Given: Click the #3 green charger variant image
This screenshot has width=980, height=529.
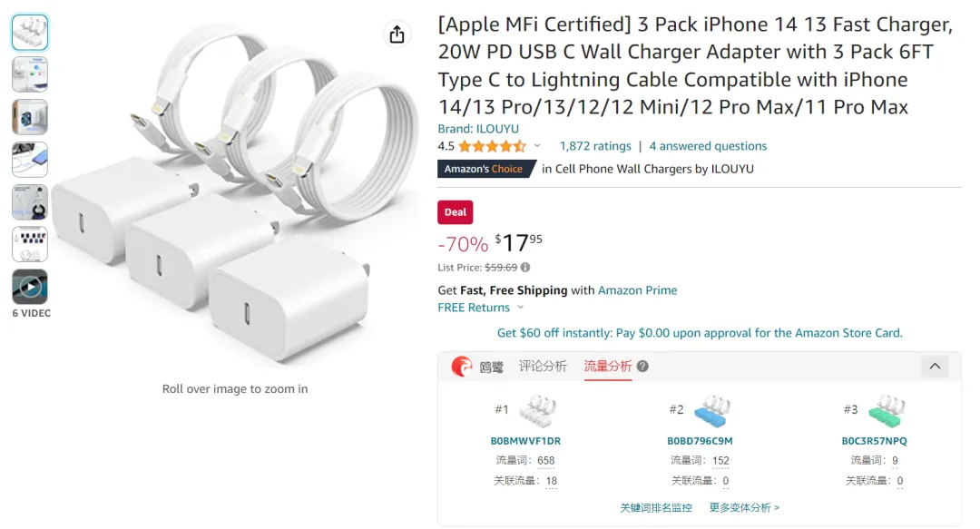Looking at the screenshot, I should 887,411.
